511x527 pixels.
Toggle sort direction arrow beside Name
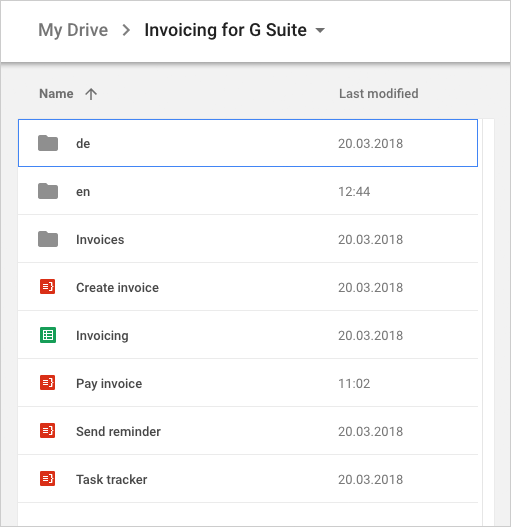coord(91,94)
